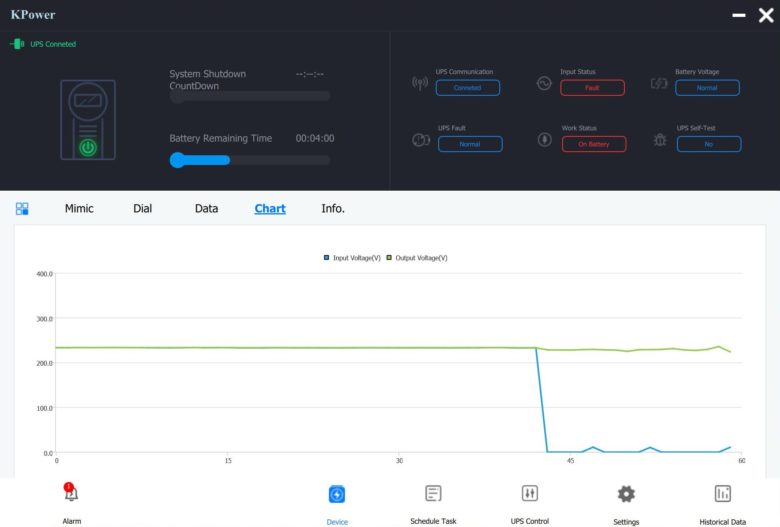Image resolution: width=780 pixels, height=527 pixels.
Task: Toggle Output Voltage(V) legend swatch
Action: click(x=389, y=258)
